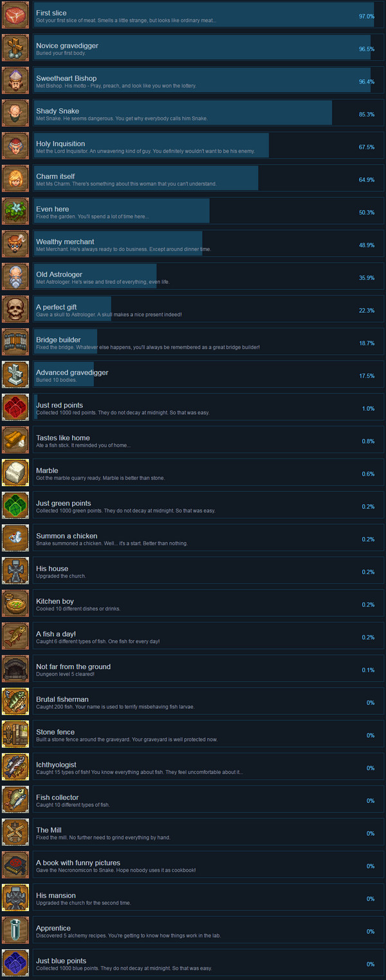The width and height of the screenshot is (386, 980).
Task: Click the Novice gravedigger cross icon
Action: (x=15, y=48)
